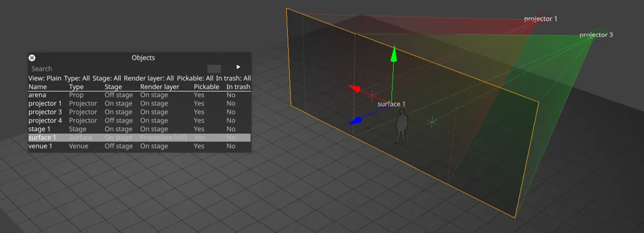Change the View: Plain filter
This screenshot has height=233, width=644.
pyautogui.click(x=45, y=78)
